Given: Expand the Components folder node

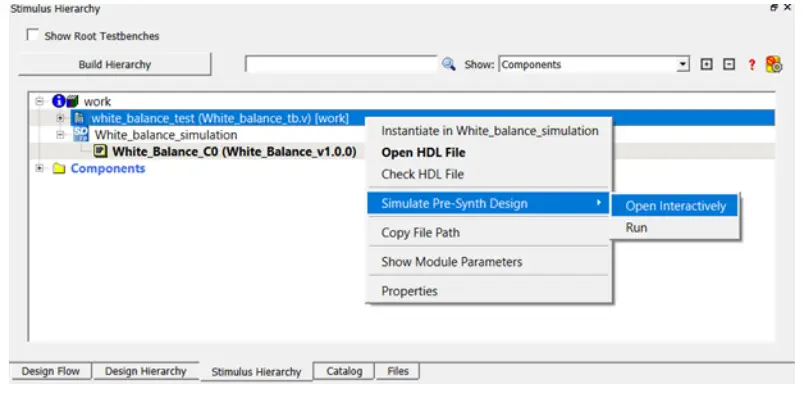Looking at the screenshot, I should [x=40, y=169].
